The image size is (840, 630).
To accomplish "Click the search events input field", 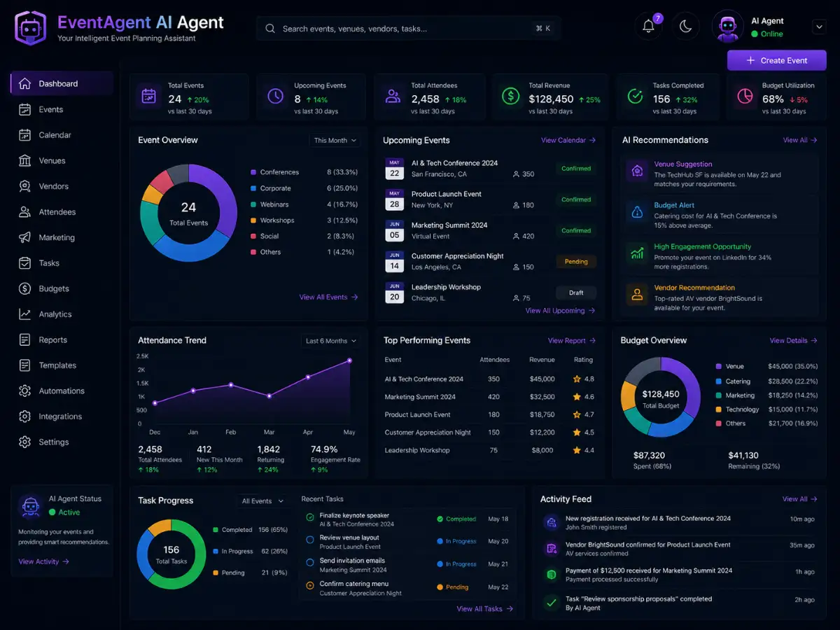I will [408, 29].
